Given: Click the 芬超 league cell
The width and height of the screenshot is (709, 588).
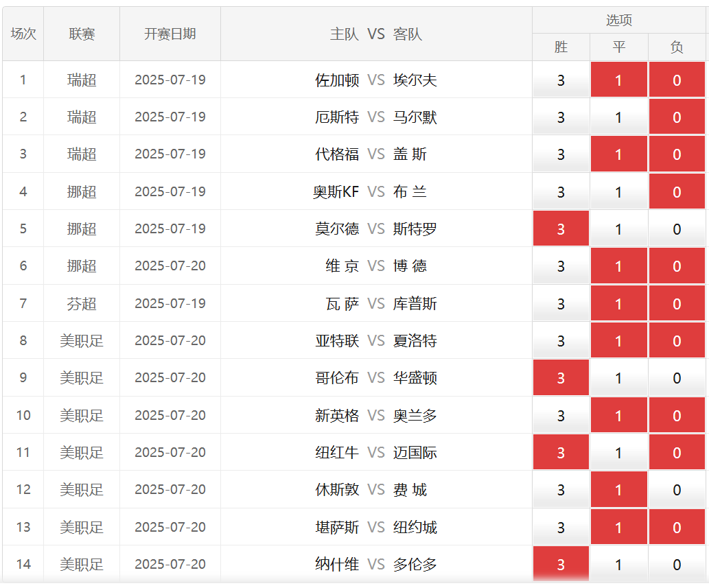Looking at the screenshot, I should [82, 303].
